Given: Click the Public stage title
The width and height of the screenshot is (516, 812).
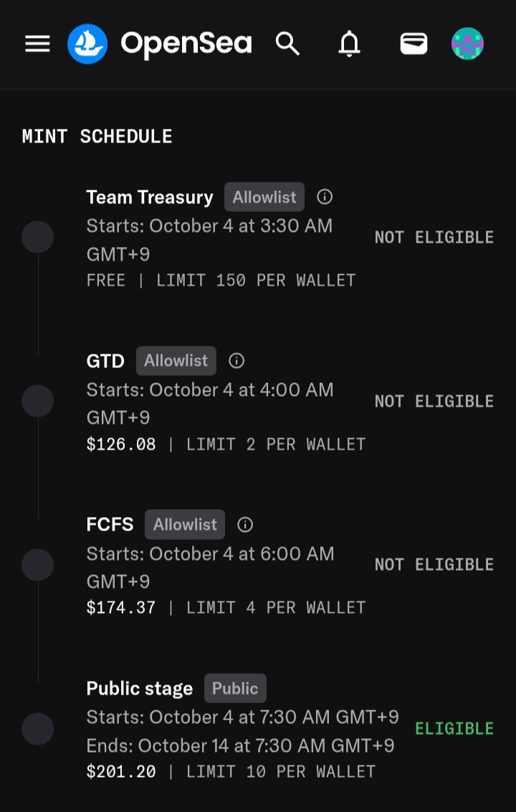Looking at the screenshot, I should (139, 688).
